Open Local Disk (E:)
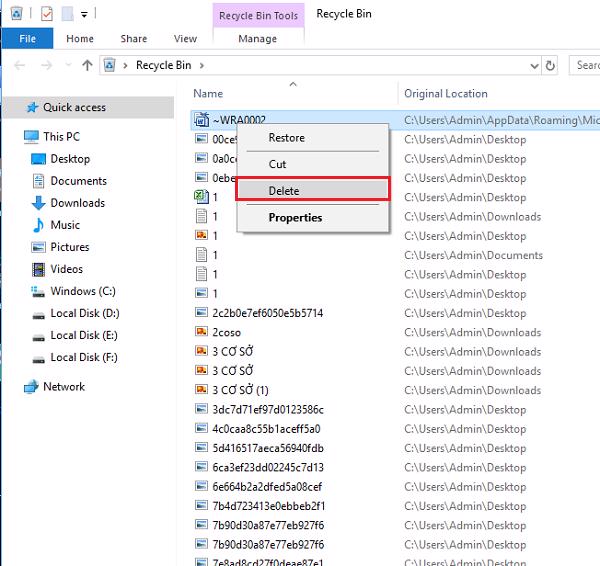This screenshot has width=600, height=566. 84,335
